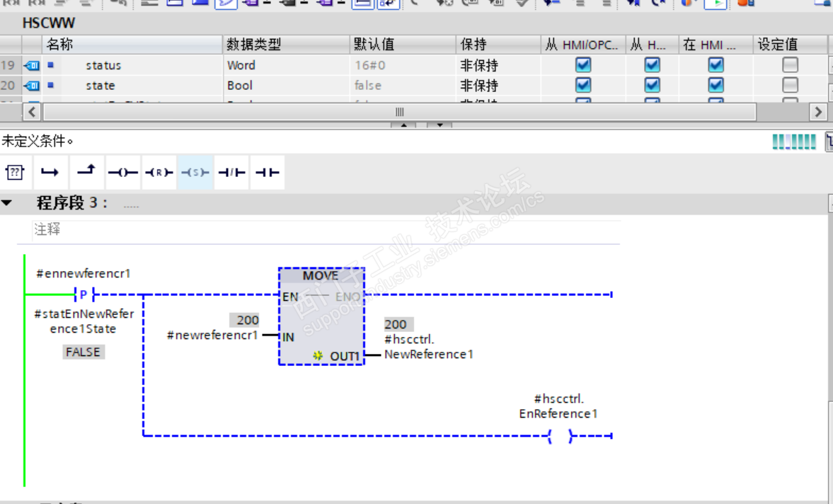Click the 16#0 default value cell
Screen dimensions: 833x504
coord(370,65)
